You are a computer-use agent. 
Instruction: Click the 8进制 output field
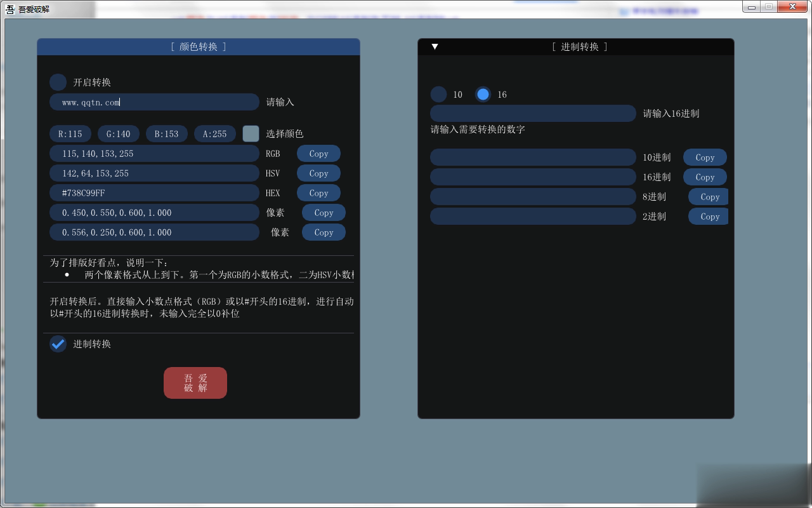pyautogui.click(x=533, y=197)
